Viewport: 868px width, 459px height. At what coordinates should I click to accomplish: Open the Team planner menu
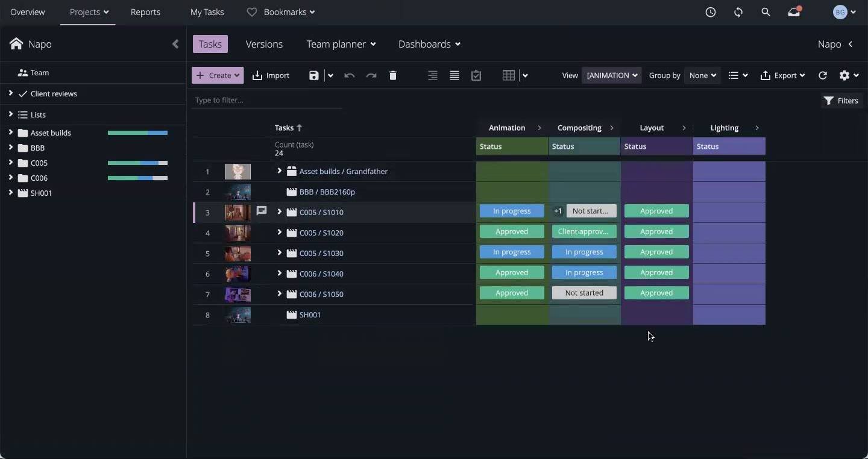(341, 44)
